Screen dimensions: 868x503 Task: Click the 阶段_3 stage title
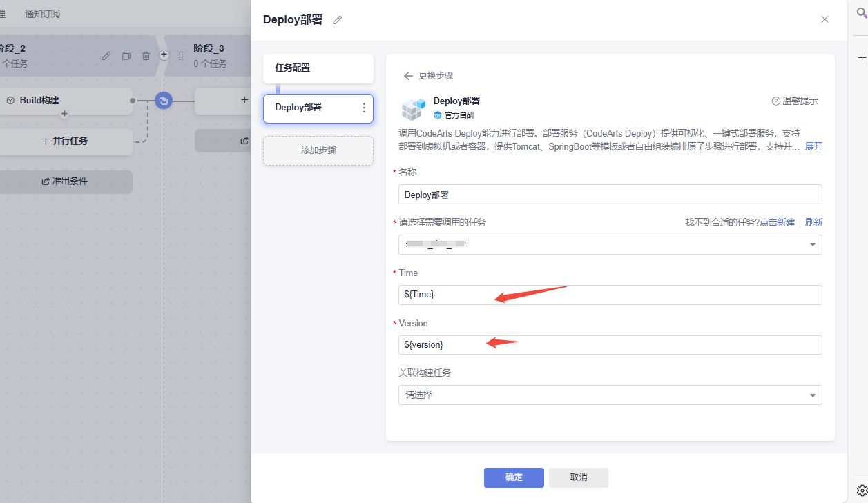(209, 48)
